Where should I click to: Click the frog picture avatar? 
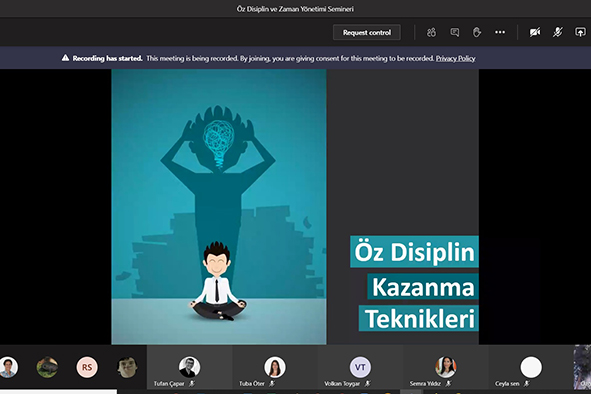tap(47, 367)
